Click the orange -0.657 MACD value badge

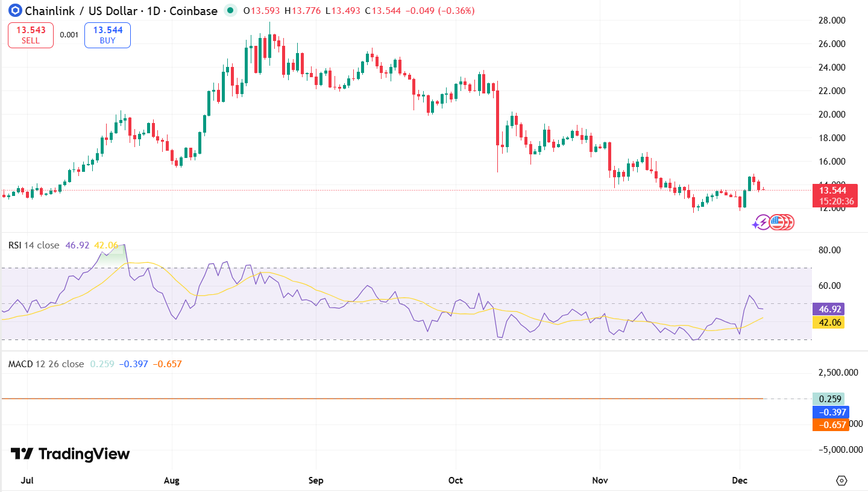click(x=831, y=425)
